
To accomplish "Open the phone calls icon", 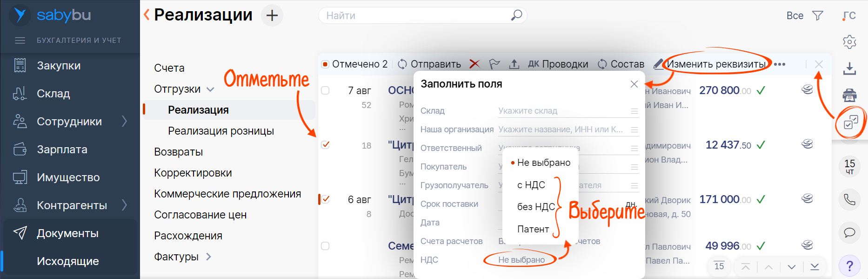I will click(x=849, y=200).
